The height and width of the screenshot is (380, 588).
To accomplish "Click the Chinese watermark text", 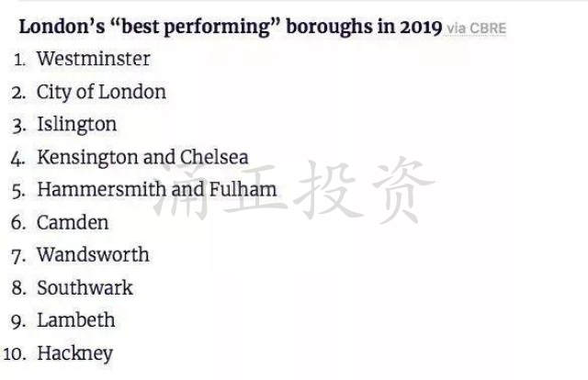I will (294, 190).
